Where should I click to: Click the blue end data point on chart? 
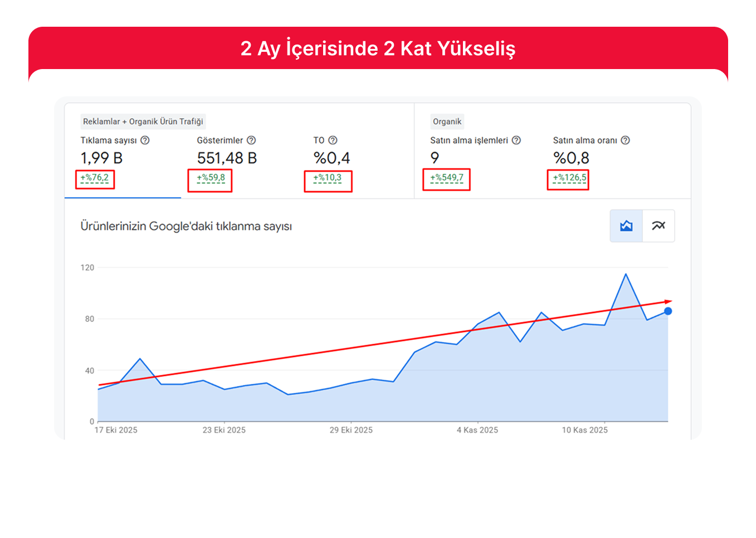tap(668, 311)
